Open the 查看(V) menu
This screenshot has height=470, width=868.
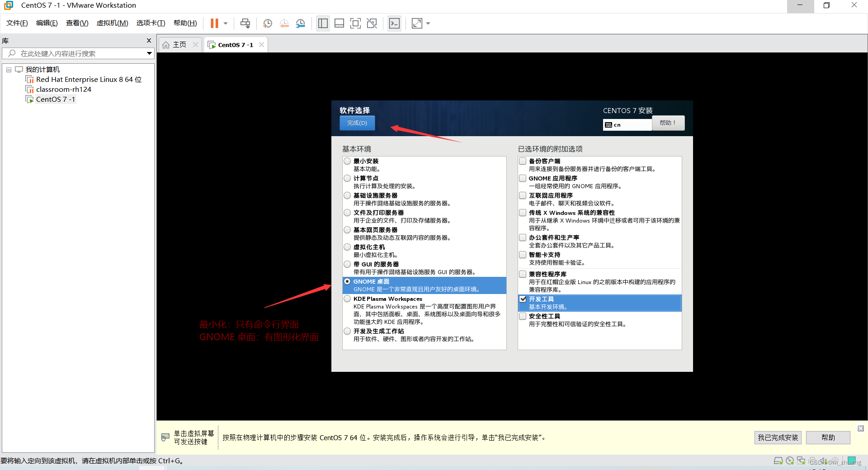pyautogui.click(x=77, y=23)
